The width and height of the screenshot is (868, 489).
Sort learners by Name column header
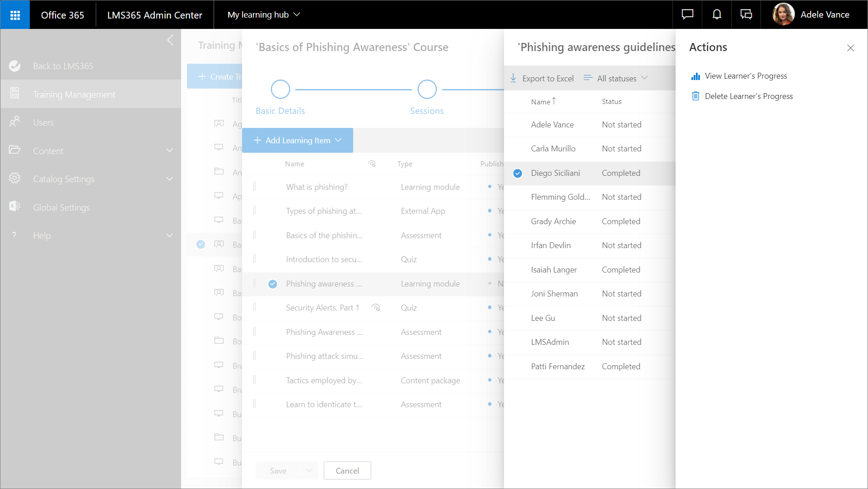tap(541, 102)
